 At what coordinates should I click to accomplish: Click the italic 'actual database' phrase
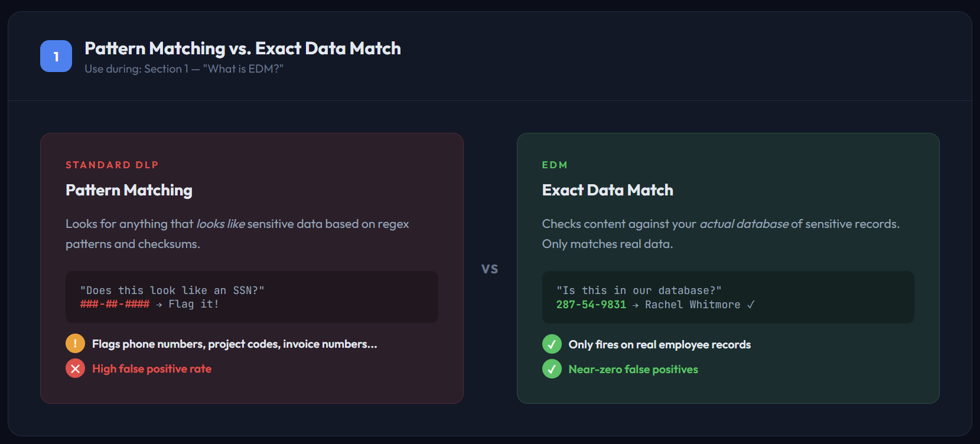point(744,224)
